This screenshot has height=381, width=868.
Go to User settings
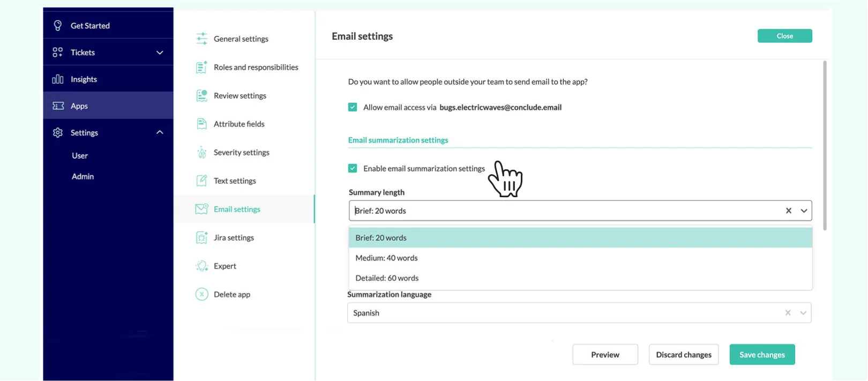[x=80, y=155]
